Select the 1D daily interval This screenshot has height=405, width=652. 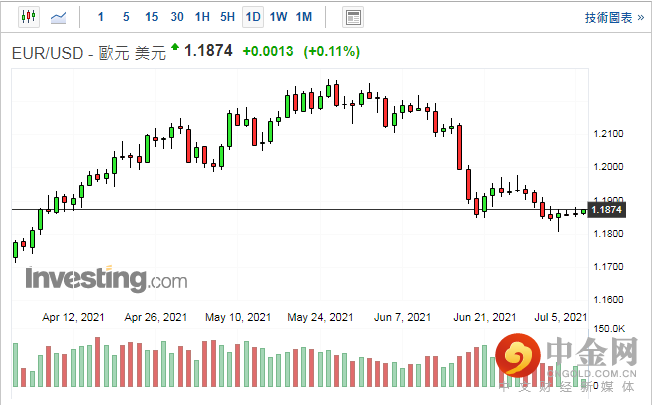pos(253,17)
